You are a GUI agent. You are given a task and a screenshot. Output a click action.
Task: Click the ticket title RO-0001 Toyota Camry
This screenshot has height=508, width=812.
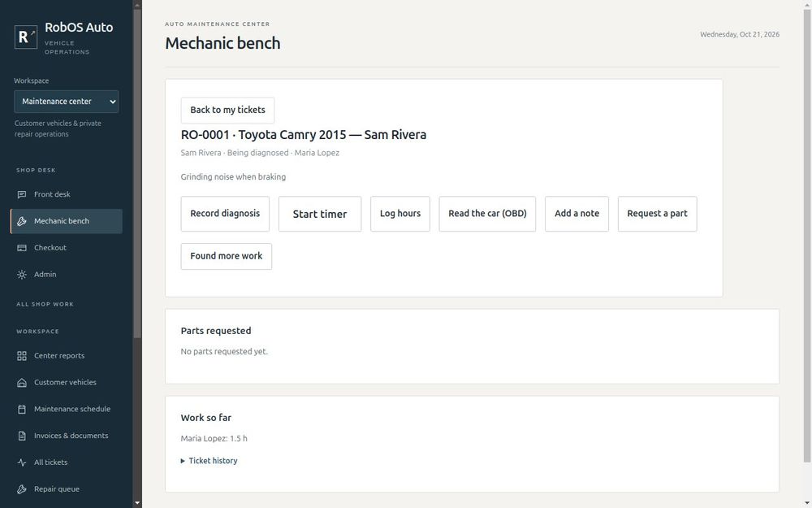(x=304, y=135)
